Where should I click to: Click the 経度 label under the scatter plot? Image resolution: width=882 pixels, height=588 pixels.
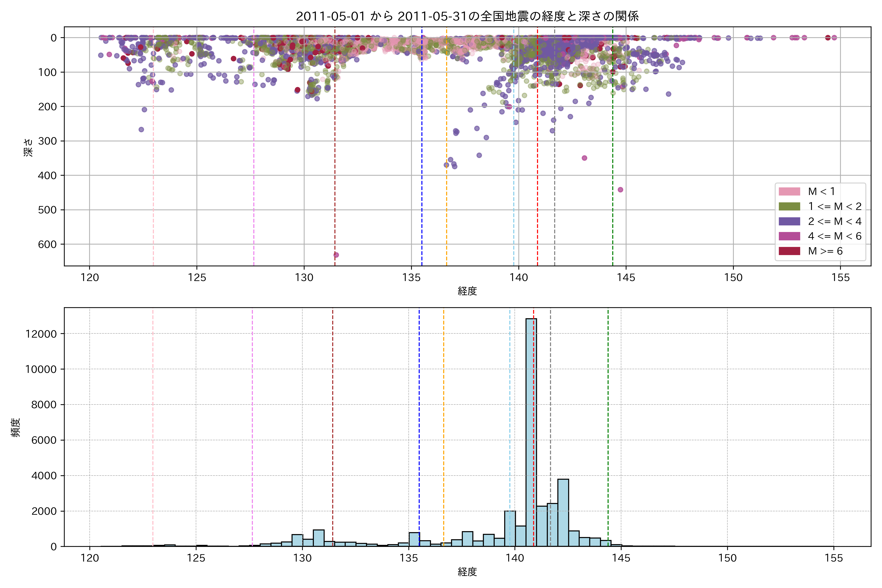point(467,291)
